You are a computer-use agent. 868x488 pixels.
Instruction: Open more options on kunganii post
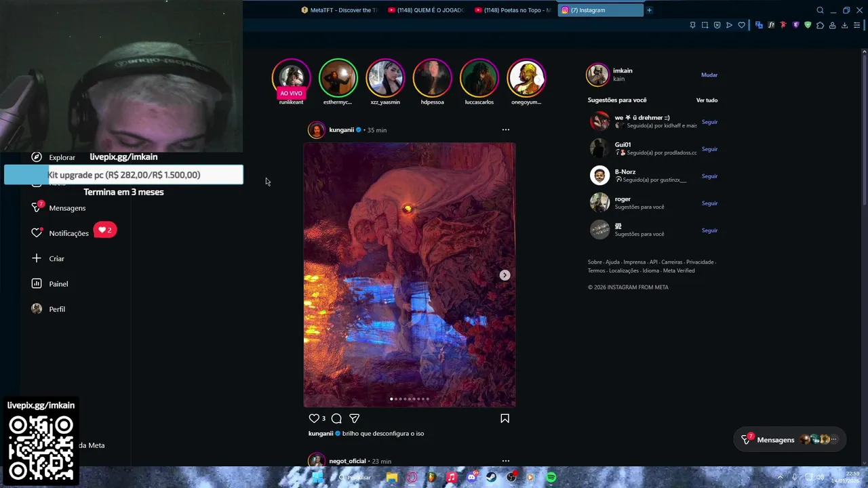click(x=505, y=129)
